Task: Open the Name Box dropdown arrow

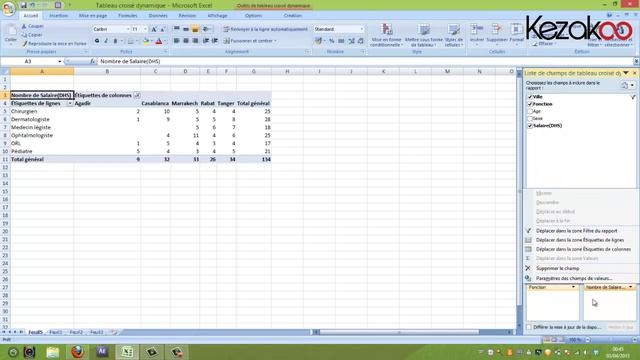Action: coord(60,61)
